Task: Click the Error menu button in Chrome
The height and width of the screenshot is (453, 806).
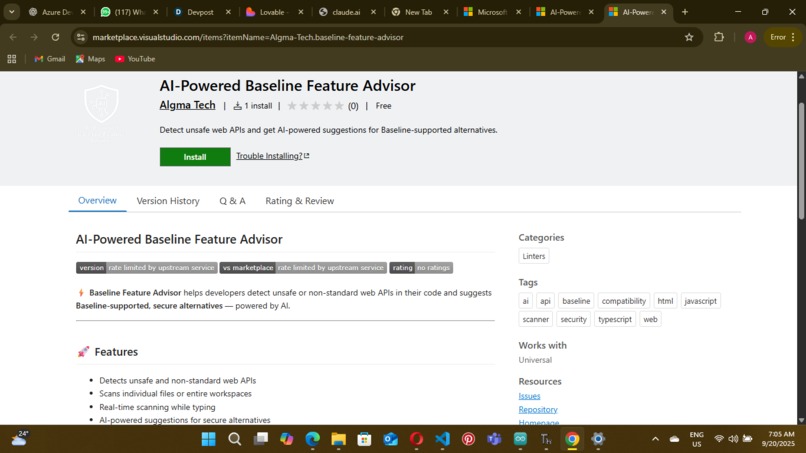Action: click(x=782, y=37)
